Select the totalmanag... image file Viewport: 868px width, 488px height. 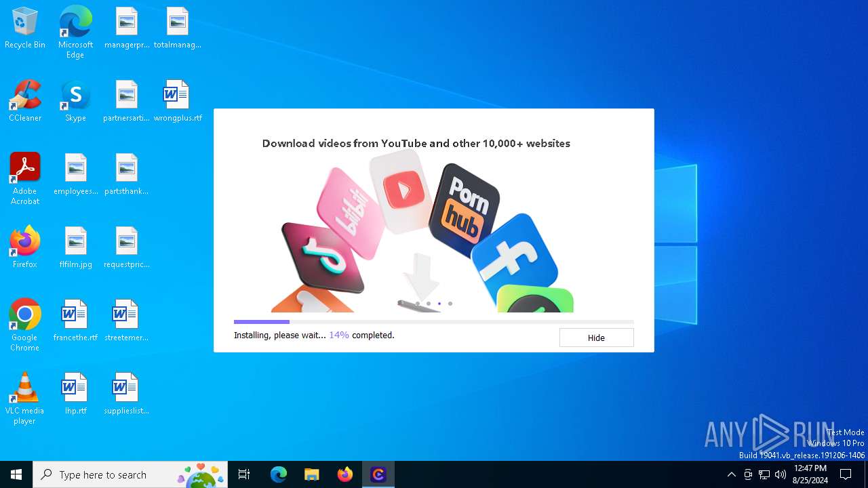pos(178,28)
